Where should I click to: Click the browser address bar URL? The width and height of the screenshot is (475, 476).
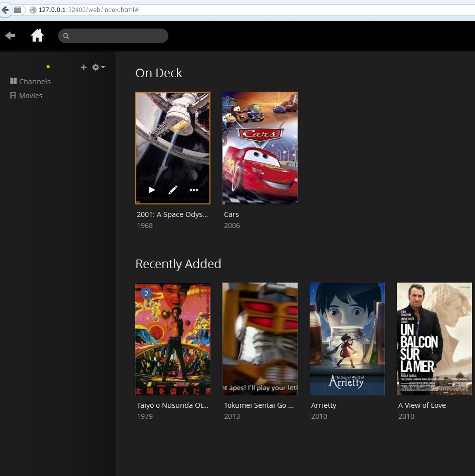[x=89, y=10]
